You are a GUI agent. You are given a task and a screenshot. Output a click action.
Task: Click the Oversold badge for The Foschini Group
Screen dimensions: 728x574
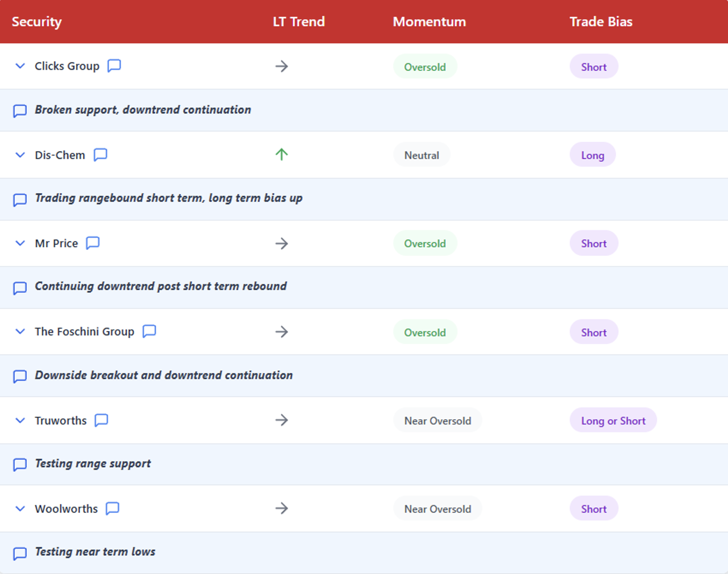coord(425,332)
